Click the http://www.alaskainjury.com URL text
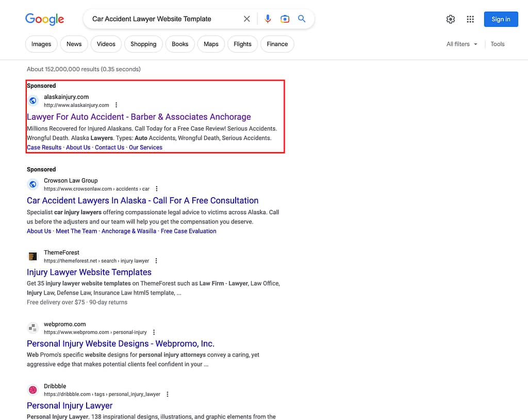This screenshot has width=528, height=420. pos(76,105)
